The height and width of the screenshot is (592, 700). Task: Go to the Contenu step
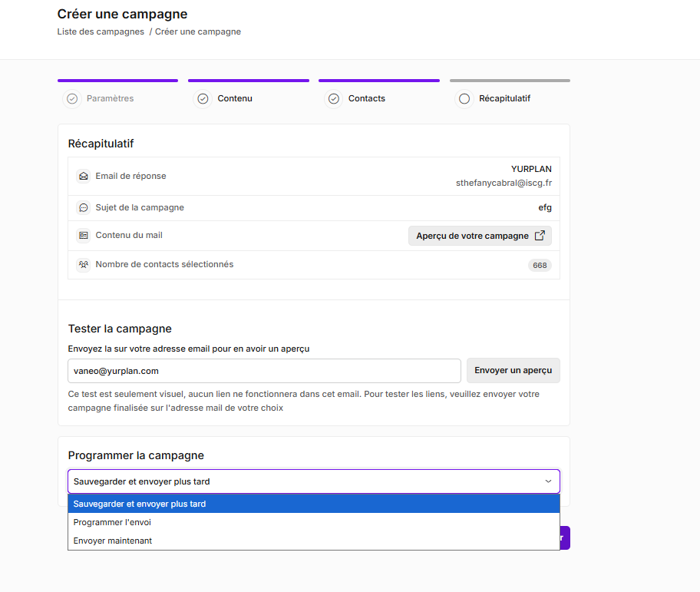[x=235, y=98]
